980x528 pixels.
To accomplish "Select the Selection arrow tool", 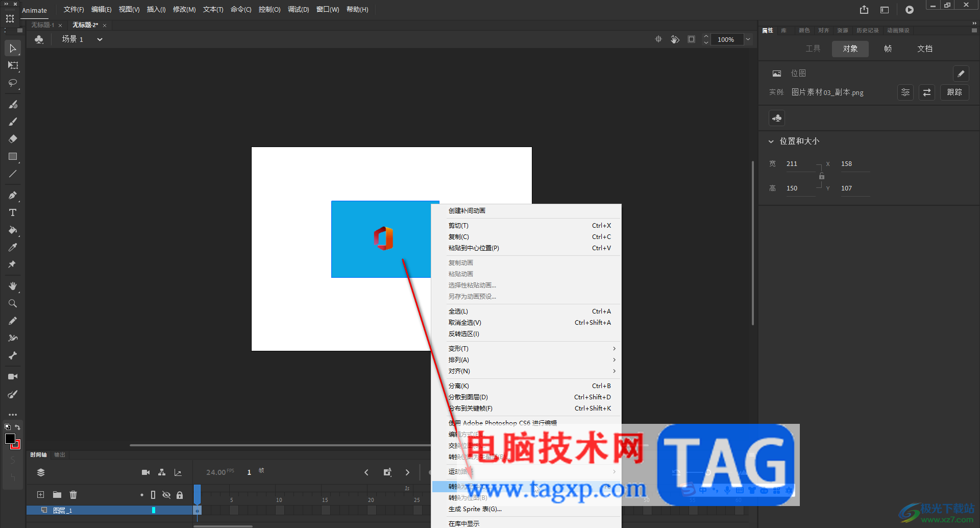I will (13, 49).
